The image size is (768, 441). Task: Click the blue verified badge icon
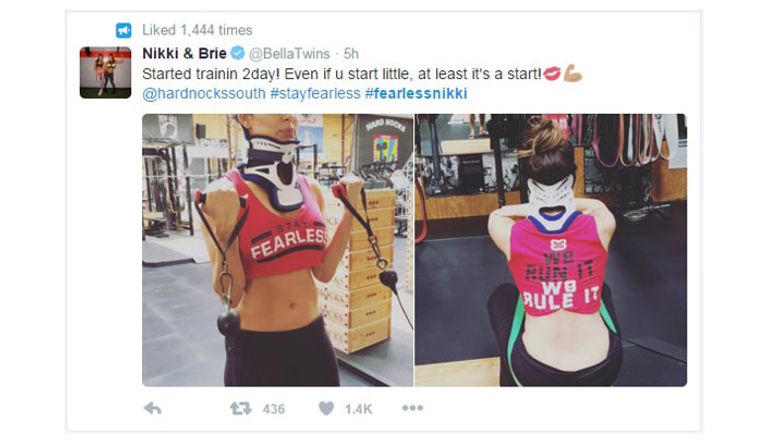(x=238, y=52)
